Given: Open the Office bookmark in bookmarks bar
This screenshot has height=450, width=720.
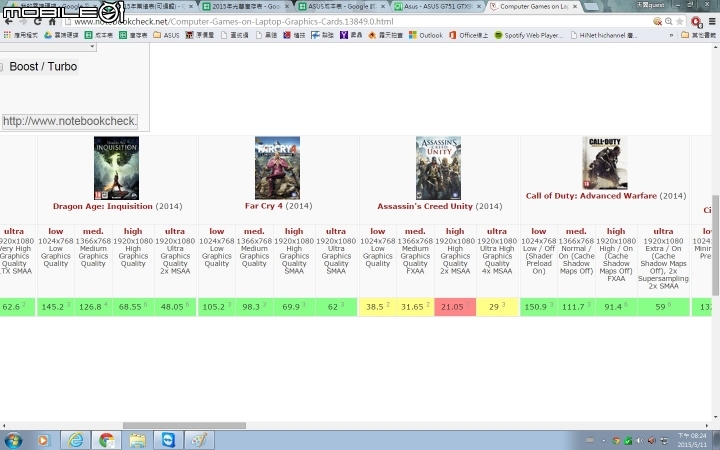Looking at the screenshot, I should point(468,35).
